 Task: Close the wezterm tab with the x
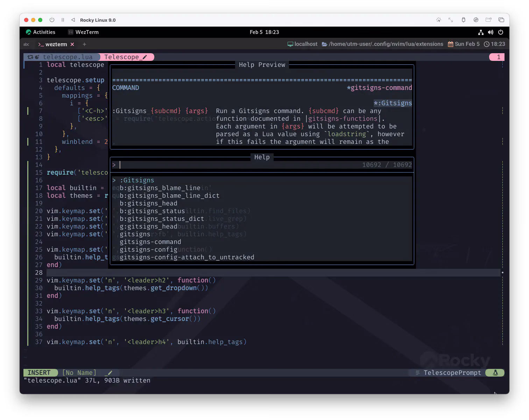point(72,44)
